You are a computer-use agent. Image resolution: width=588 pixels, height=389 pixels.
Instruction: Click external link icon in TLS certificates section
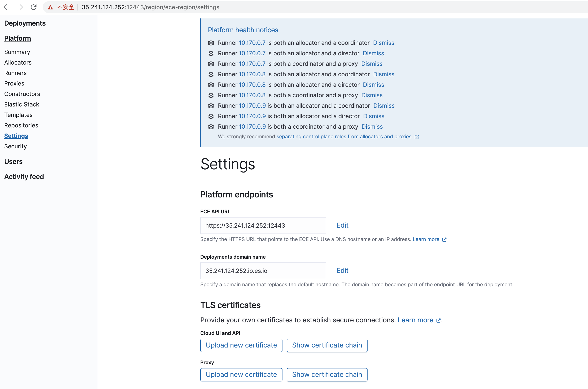pos(438,320)
